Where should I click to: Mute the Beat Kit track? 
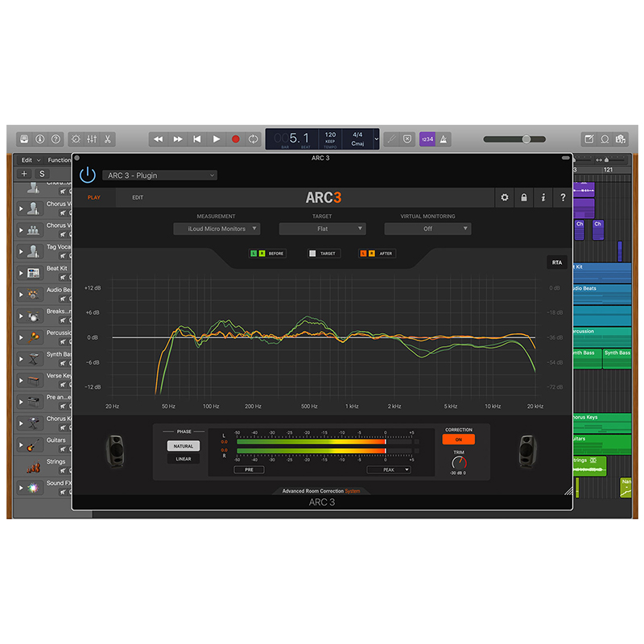pos(63,278)
